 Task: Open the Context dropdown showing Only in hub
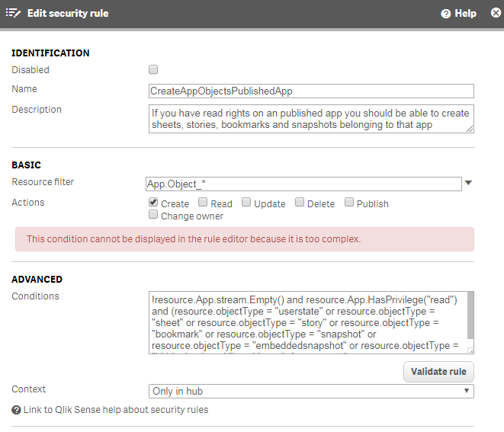click(311, 391)
